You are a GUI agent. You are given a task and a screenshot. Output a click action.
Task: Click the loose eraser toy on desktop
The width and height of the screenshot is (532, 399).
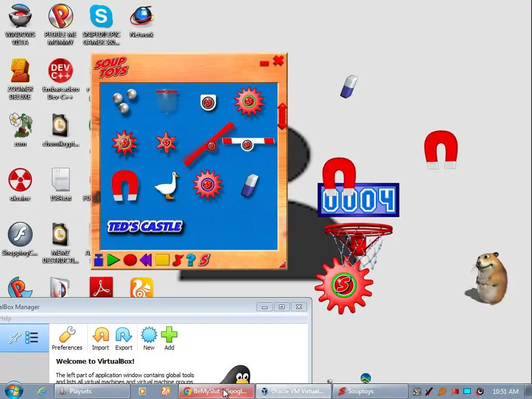(349, 87)
